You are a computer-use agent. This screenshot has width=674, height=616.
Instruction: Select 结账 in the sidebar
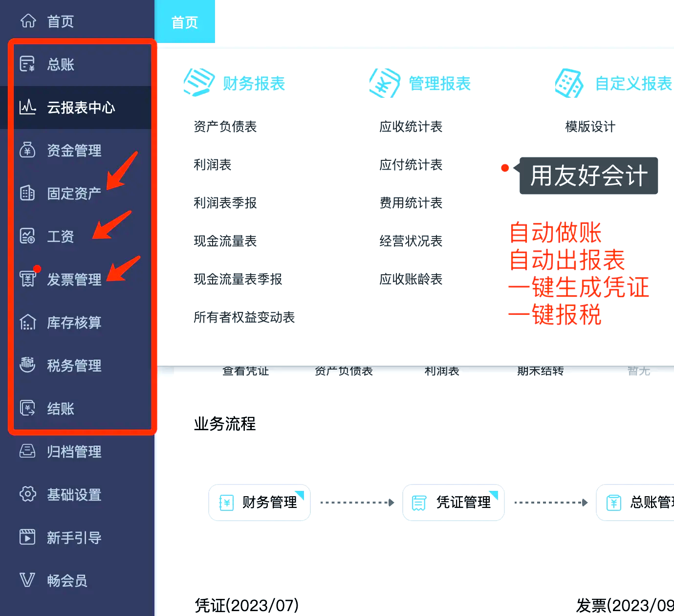pos(77,408)
